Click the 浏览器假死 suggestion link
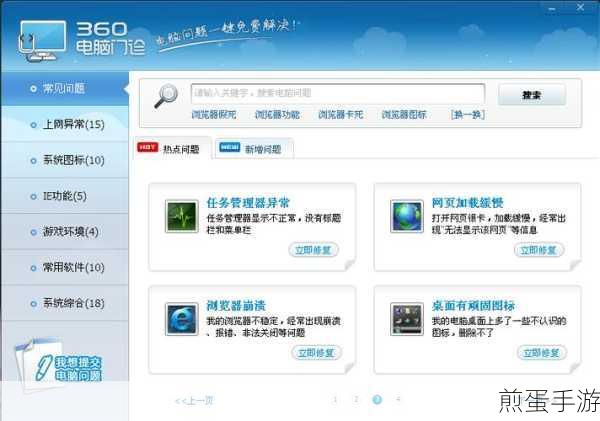Image resolution: width=600 pixels, height=421 pixels. click(x=214, y=114)
